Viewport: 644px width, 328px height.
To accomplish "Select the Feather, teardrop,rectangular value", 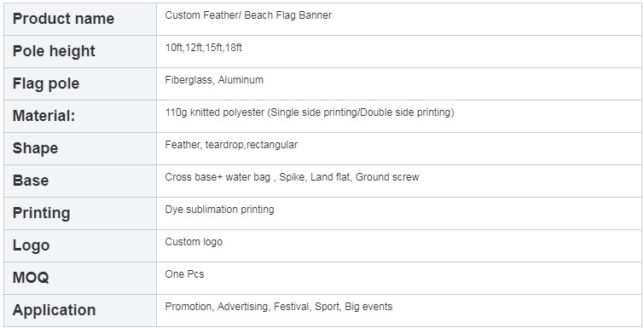I will (231, 145).
